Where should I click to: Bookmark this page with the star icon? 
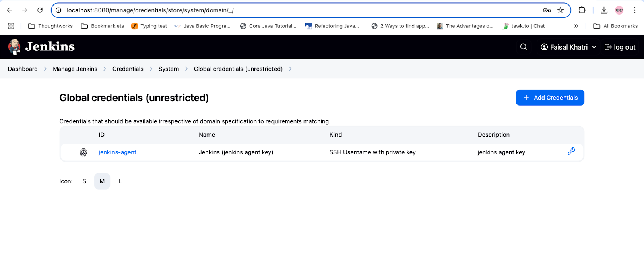coord(560,10)
